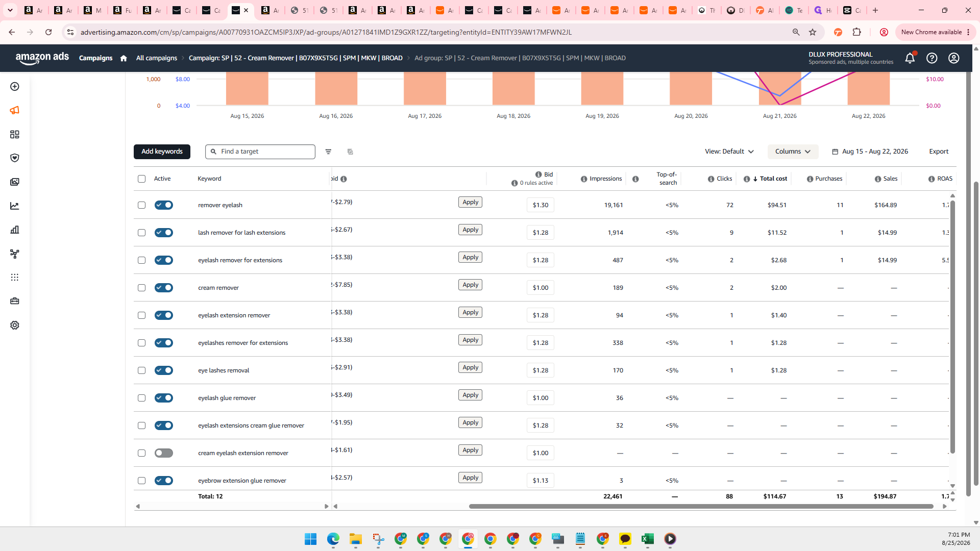Click the 'eyelash extension remover' keyword text
The width and height of the screenshot is (980, 551).
[x=234, y=315]
